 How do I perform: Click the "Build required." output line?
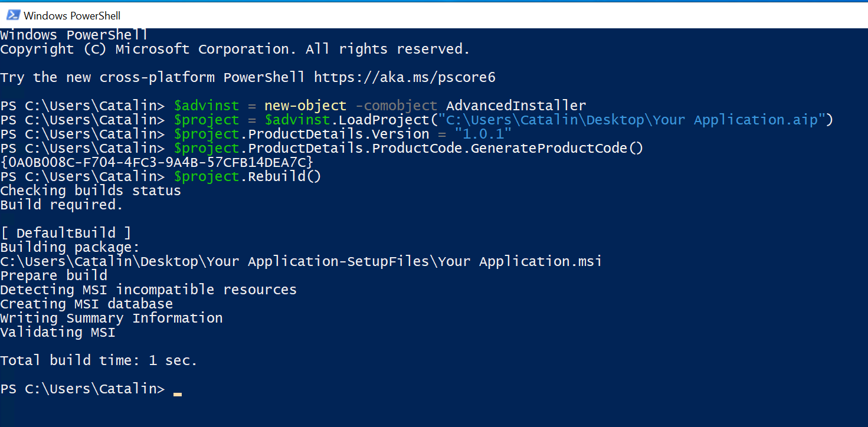61,205
